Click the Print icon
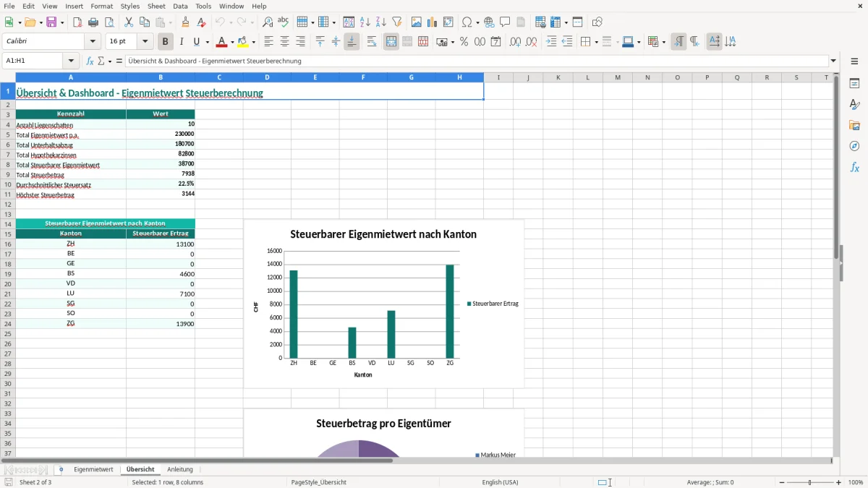Viewport: 868px width, 488px height. (93, 22)
